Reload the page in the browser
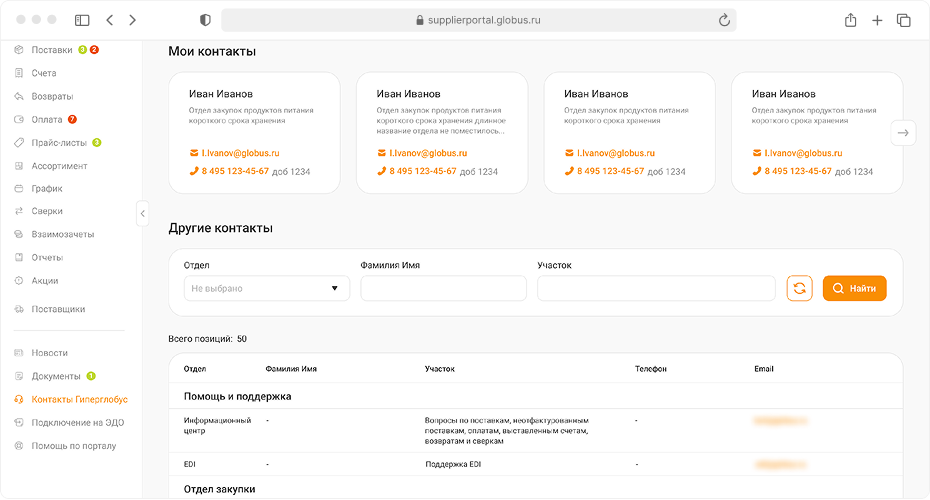Image resolution: width=930 pixels, height=500 pixels. tap(724, 20)
